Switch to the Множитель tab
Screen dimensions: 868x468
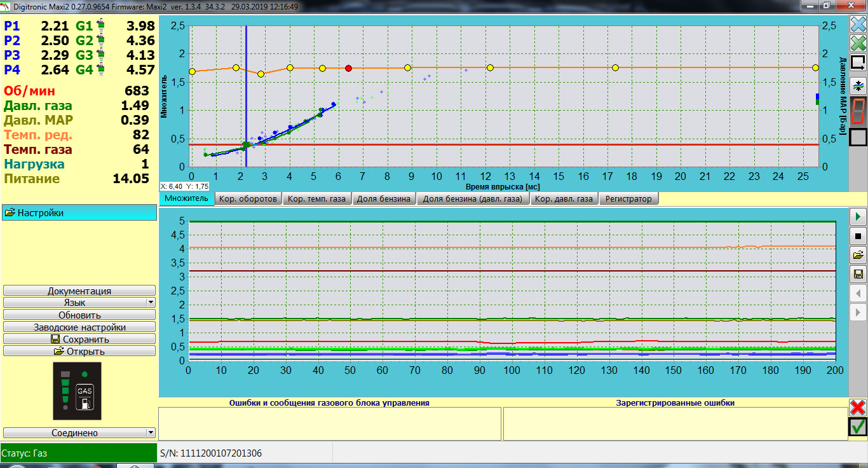click(186, 198)
